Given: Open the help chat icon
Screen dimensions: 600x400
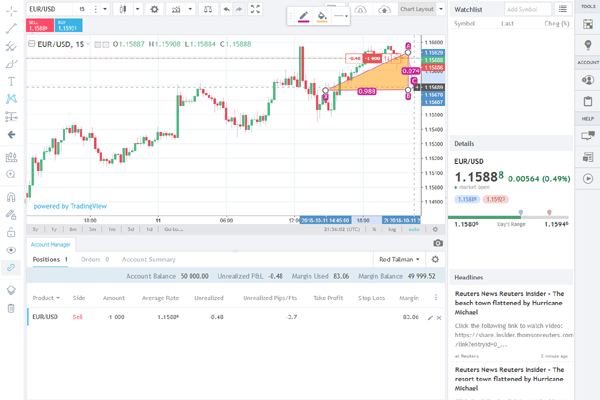Looking at the screenshot, I should point(588,136).
